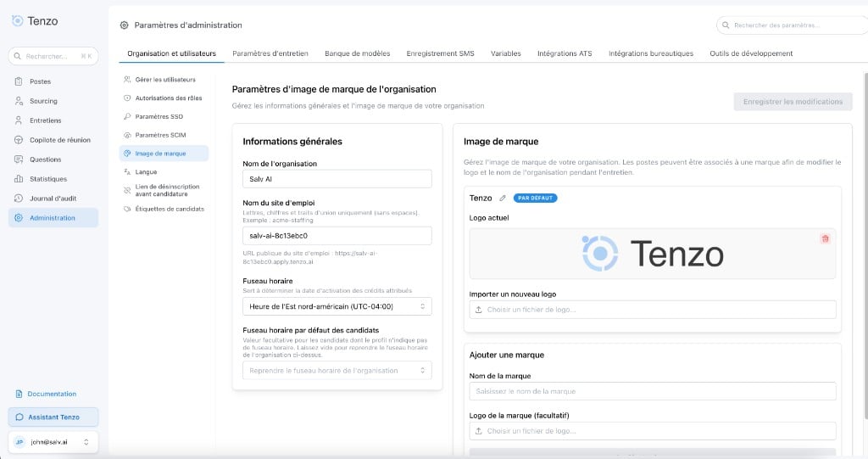868x459 pixels.
Task: Click the Entretiens person icon
Action: 19,120
